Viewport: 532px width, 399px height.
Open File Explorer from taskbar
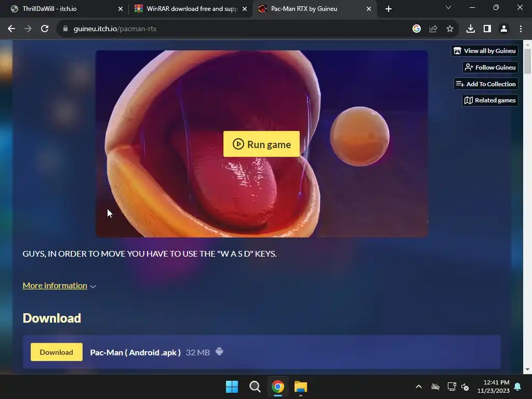coord(301,387)
